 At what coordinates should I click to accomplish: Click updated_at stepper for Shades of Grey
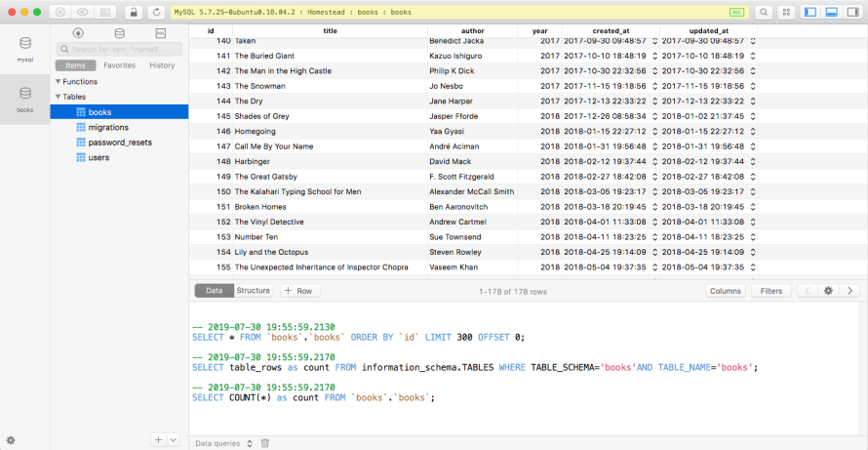753,116
